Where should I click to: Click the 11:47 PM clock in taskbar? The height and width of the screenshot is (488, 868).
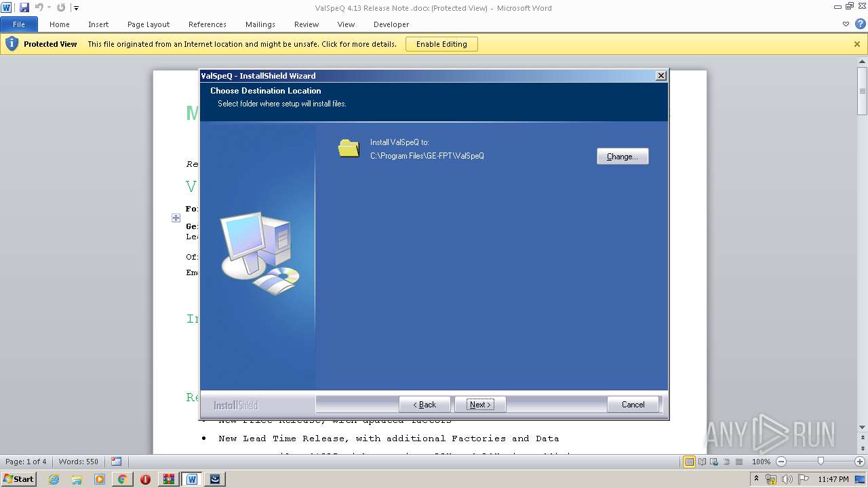point(833,479)
